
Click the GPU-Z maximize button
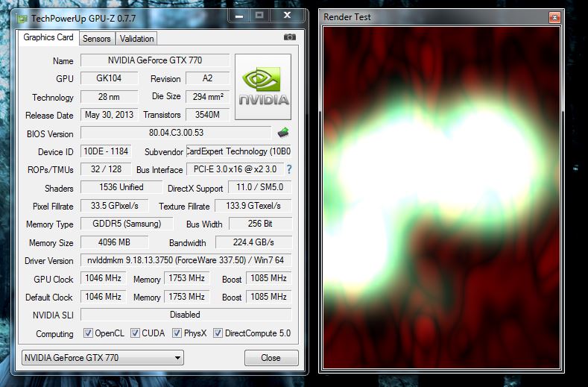(259, 16)
